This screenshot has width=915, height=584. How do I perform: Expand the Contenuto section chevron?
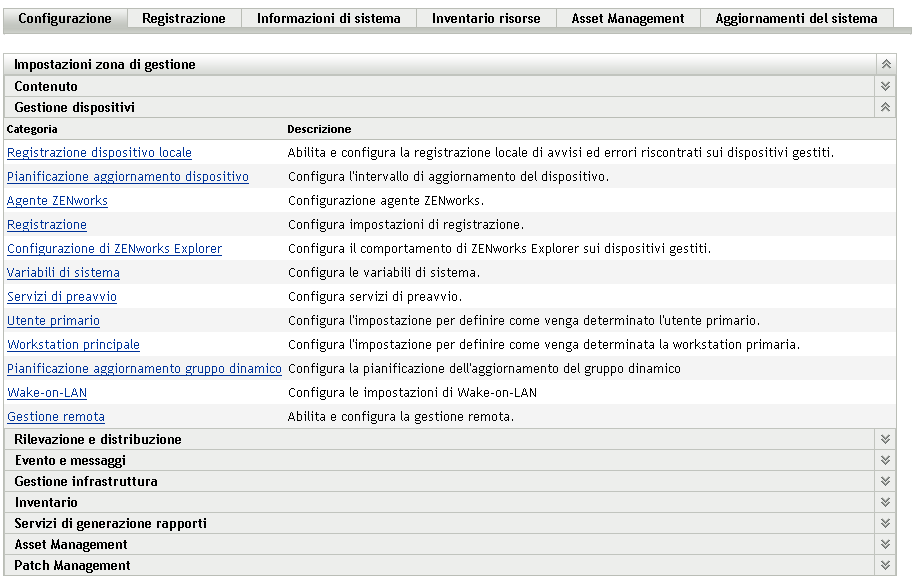click(885, 87)
